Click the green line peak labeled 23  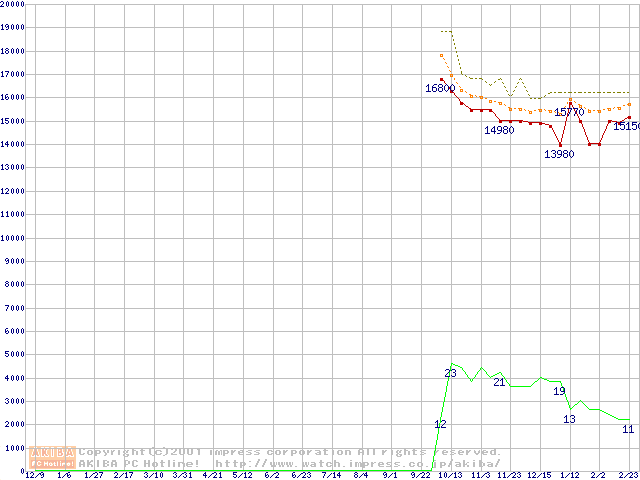(452, 364)
